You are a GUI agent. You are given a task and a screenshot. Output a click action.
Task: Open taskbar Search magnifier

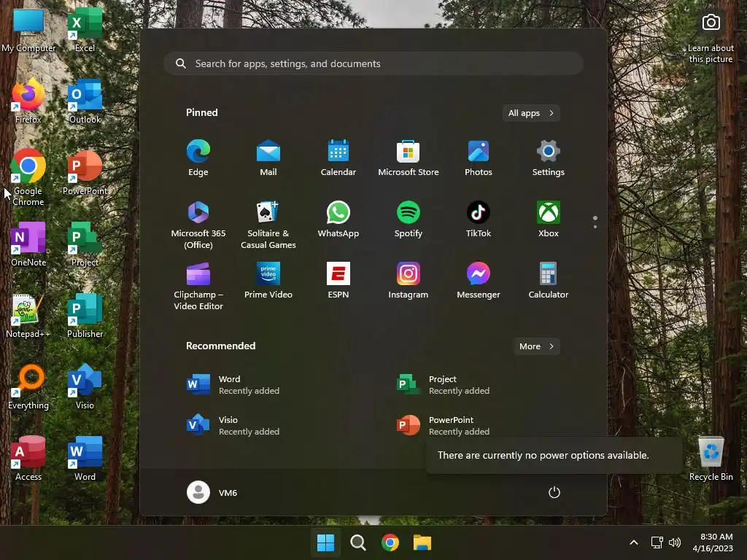(357, 542)
